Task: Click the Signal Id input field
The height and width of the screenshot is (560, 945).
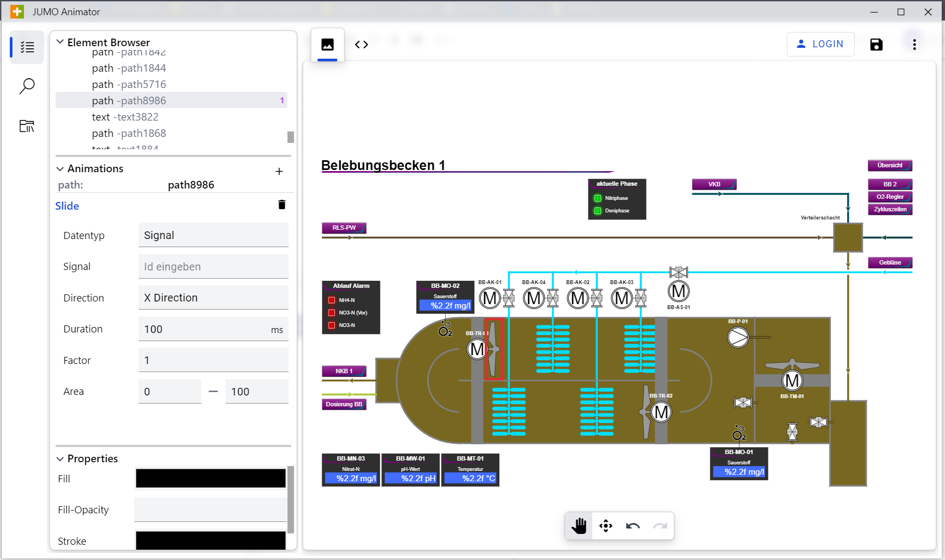Action: pos(213,267)
